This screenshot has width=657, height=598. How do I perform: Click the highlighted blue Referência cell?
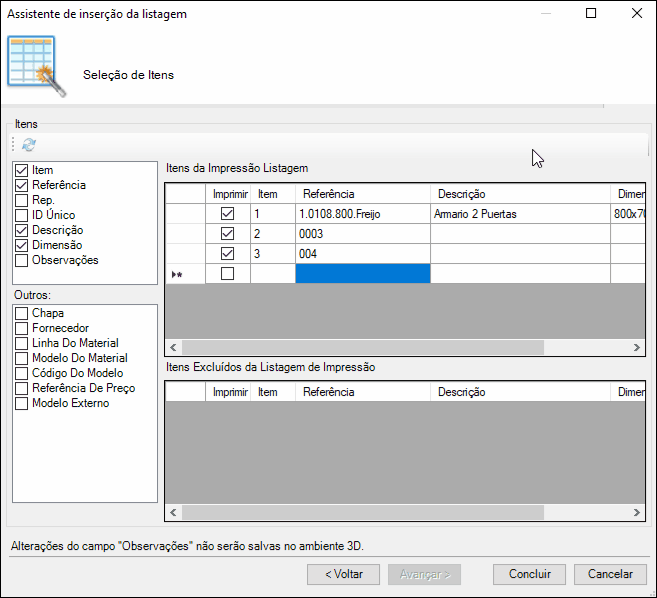[363, 274]
